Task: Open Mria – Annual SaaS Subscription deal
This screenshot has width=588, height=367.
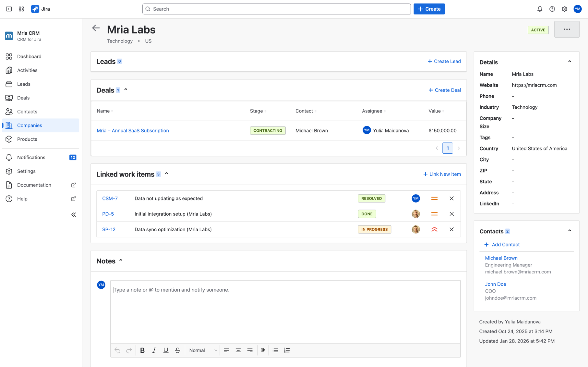Action: point(133,130)
